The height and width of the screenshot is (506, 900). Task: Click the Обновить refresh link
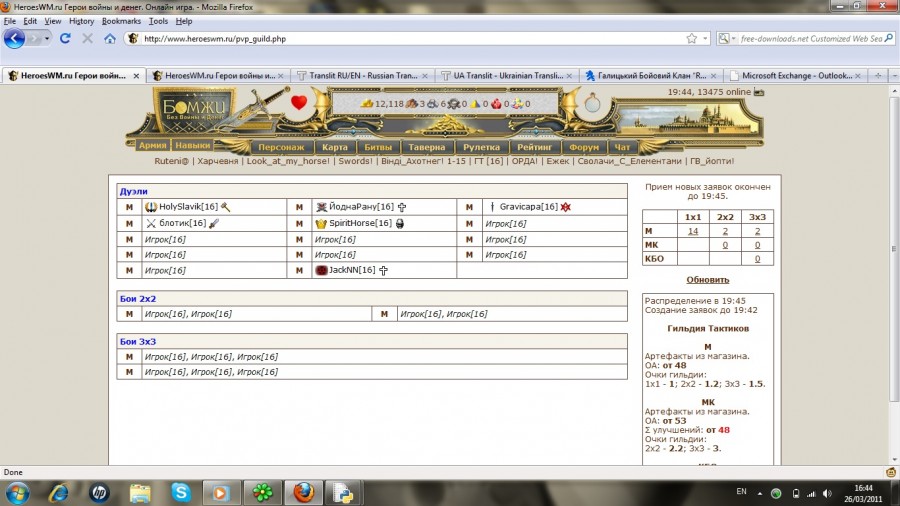coord(707,280)
